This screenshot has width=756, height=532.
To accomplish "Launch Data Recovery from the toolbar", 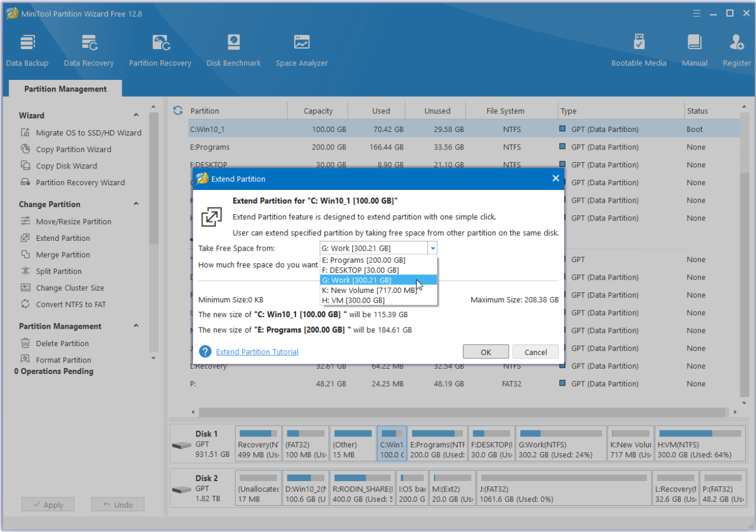I will pyautogui.click(x=89, y=50).
